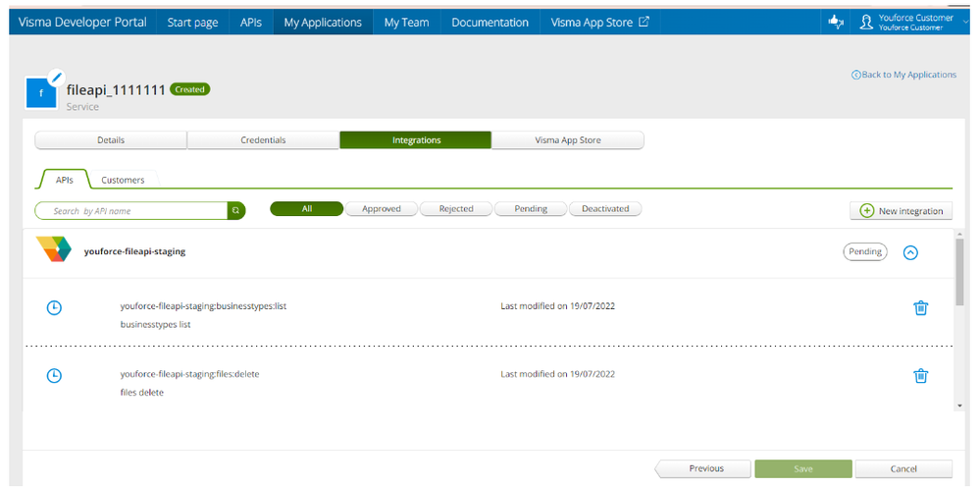Click the Save button
The image size is (980, 487).
click(x=803, y=469)
